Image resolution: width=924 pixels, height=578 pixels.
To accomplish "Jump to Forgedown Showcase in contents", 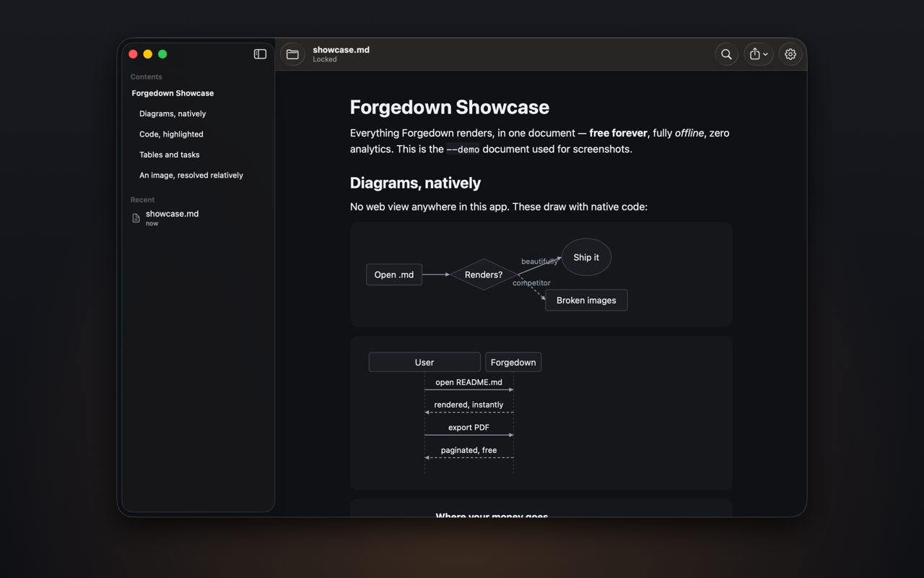I will [x=173, y=93].
